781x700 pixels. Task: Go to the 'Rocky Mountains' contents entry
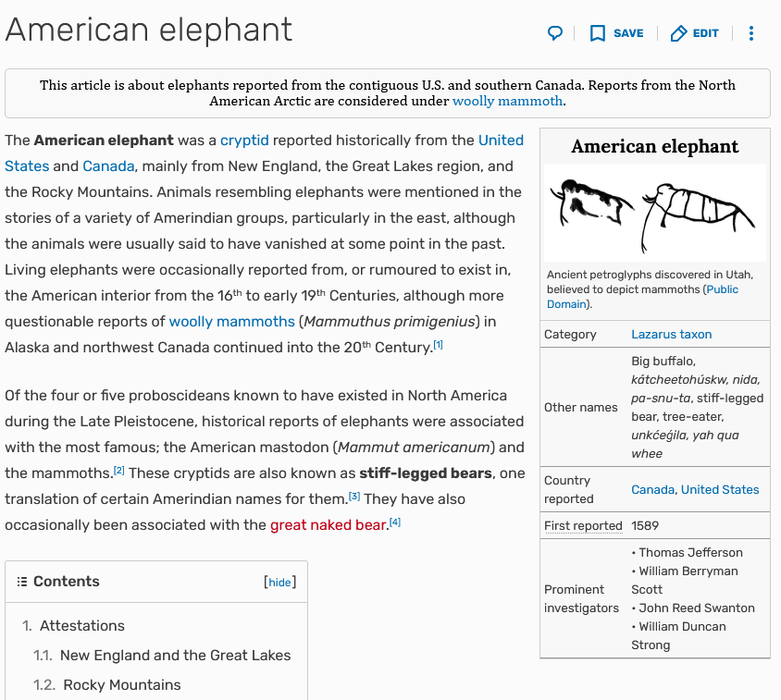tap(121, 685)
